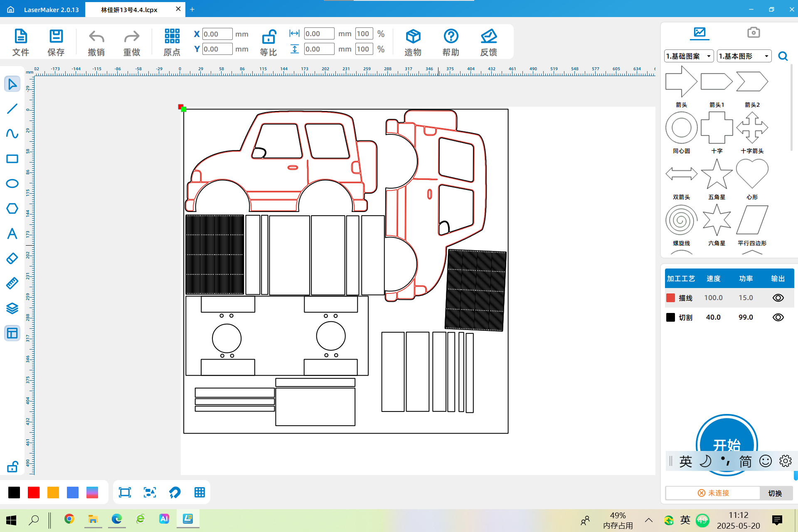
Task: Click the focus selection view icon
Action: coord(150,493)
